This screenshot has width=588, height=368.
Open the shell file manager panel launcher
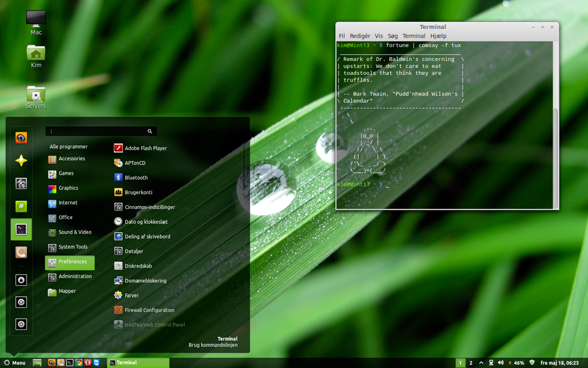(61, 362)
